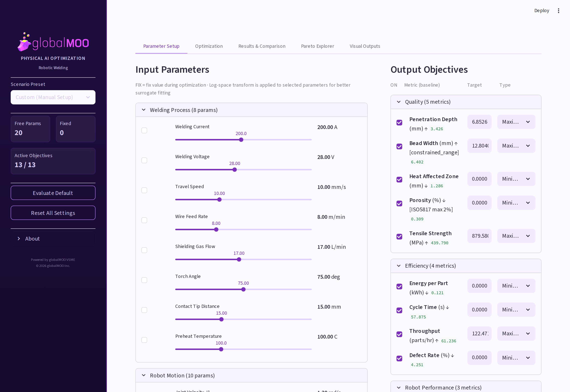Click the Welding Voltage slider handle
570x392 pixels.
[235, 170]
